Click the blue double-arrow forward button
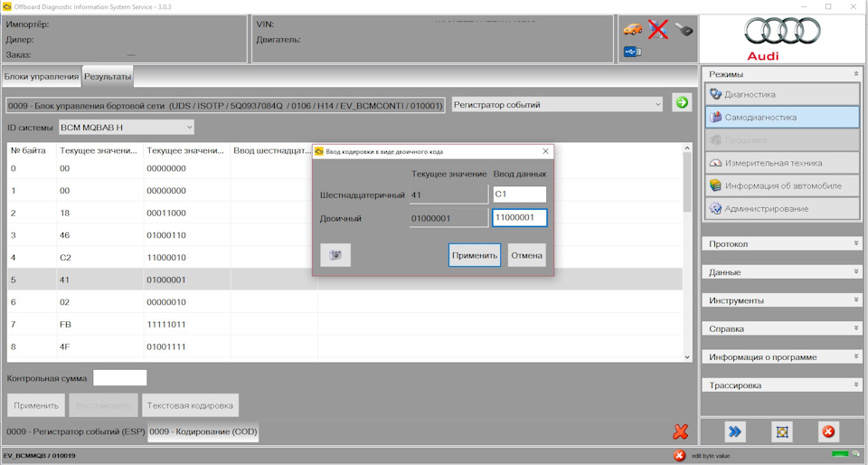Screen dimensions: 868x465 (x=734, y=432)
